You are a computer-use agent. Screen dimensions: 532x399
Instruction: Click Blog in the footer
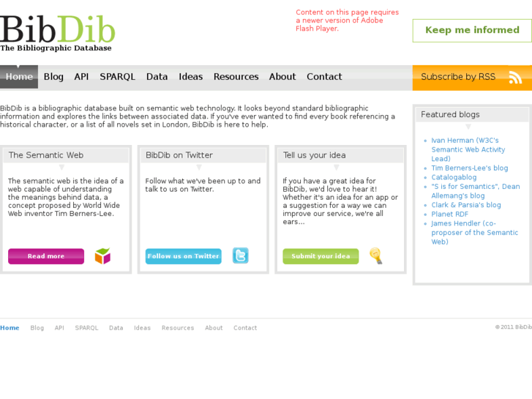coord(37,328)
